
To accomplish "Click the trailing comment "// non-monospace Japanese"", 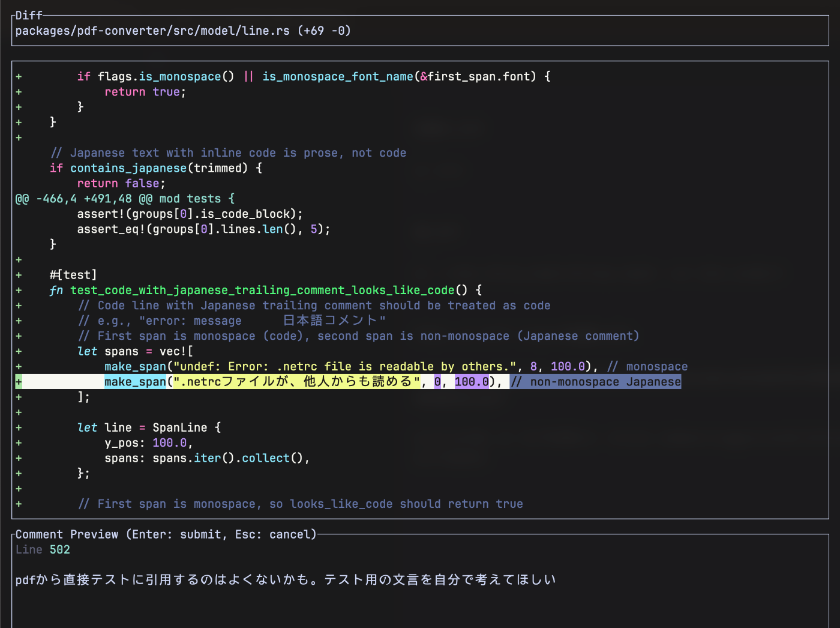I will point(596,382).
